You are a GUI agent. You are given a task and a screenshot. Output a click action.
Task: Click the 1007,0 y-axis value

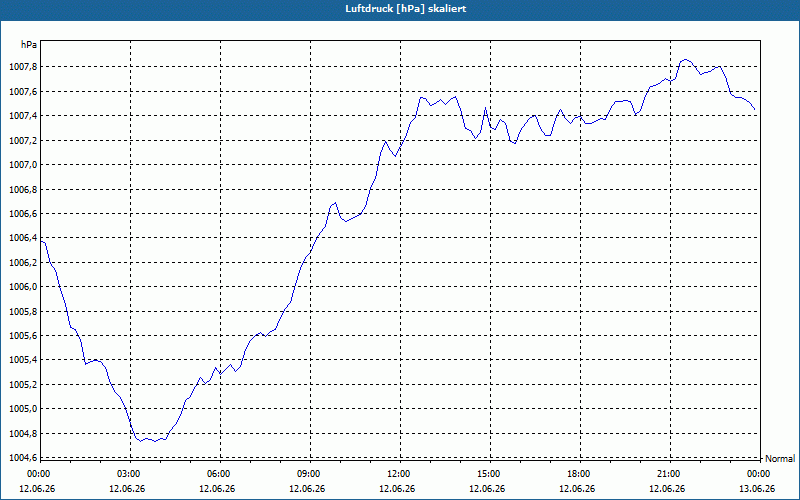(23, 165)
